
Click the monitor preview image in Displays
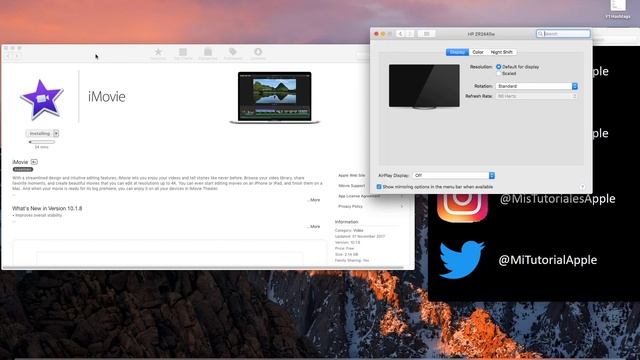point(424,87)
